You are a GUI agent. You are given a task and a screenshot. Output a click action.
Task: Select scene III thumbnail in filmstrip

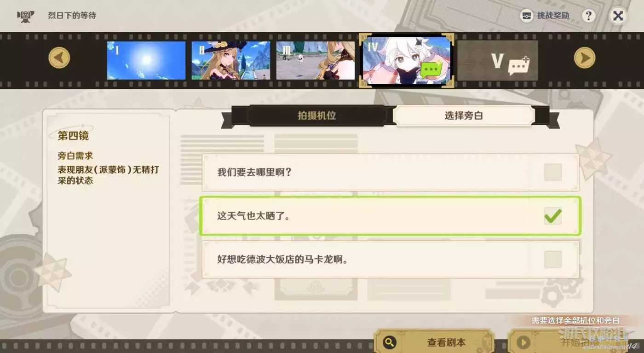(x=316, y=60)
